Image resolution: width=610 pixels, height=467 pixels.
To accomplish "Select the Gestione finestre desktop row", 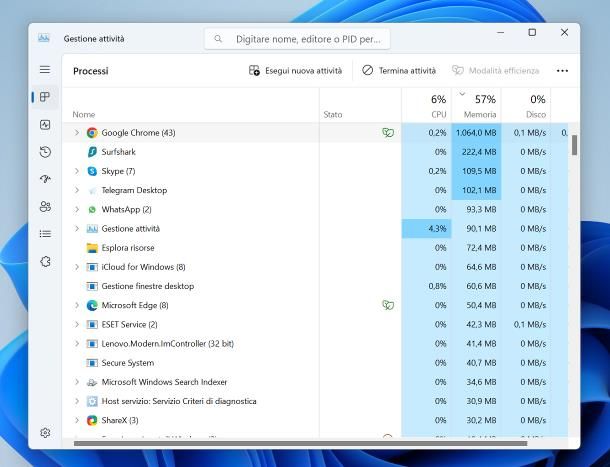I will tap(315, 286).
